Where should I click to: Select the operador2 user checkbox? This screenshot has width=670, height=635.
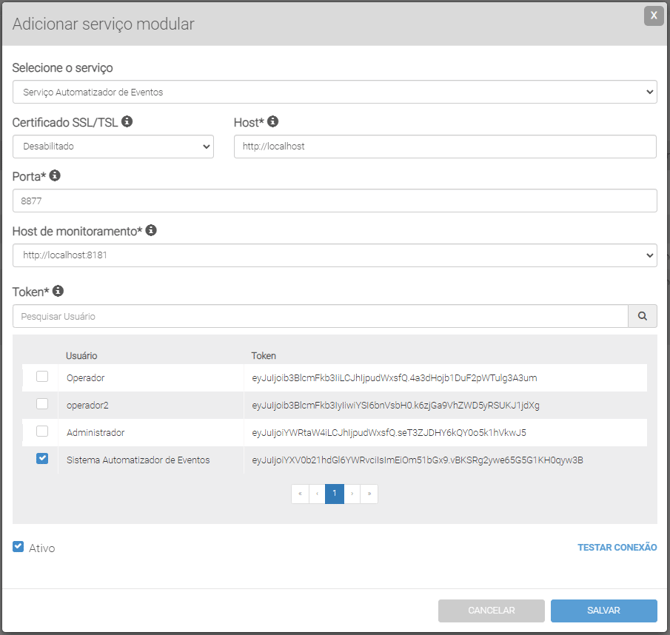point(42,404)
